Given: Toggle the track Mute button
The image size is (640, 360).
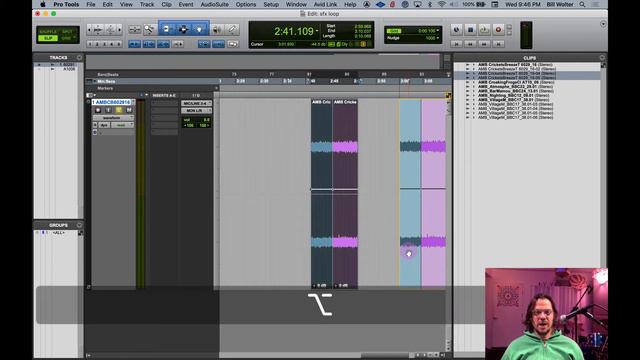Looking at the screenshot, I should tap(129, 110).
